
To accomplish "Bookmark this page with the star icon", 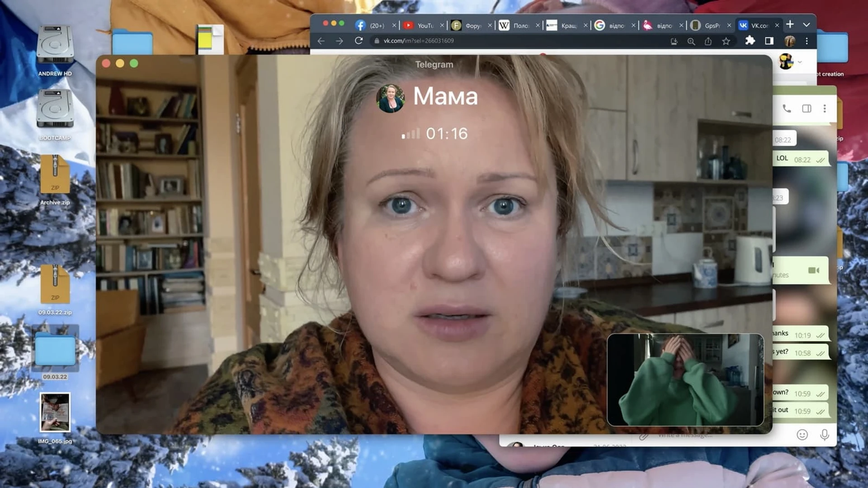I will click(x=726, y=41).
